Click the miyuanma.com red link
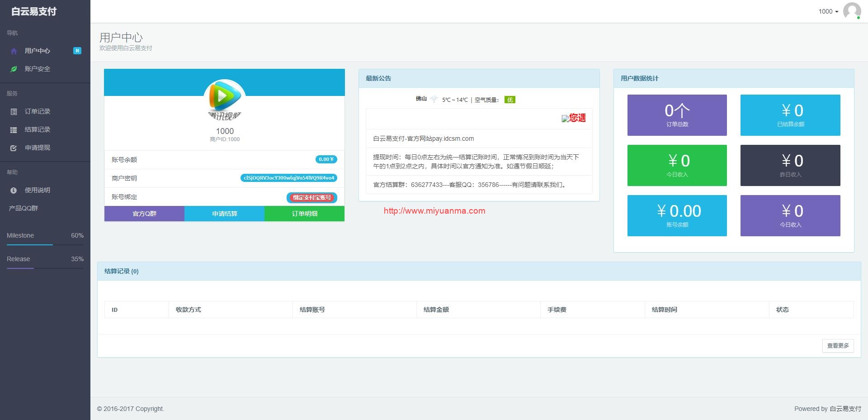Screen dimensions: 868x420 coord(434,210)
